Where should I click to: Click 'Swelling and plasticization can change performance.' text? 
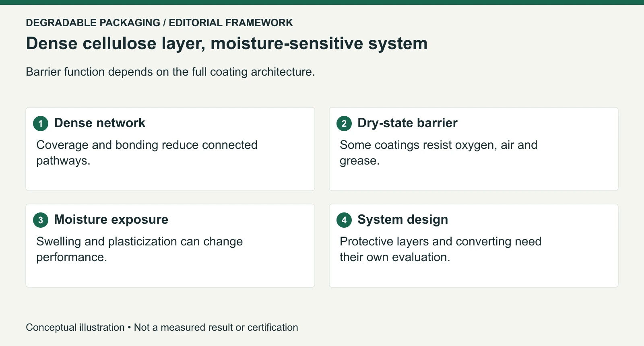pos(140,249)
